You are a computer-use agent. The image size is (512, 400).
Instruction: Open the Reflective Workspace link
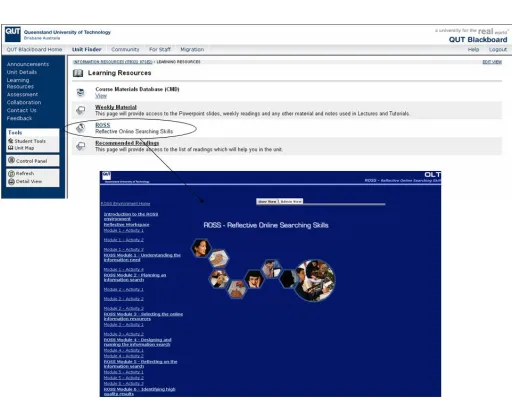click(x=126, y=225)
